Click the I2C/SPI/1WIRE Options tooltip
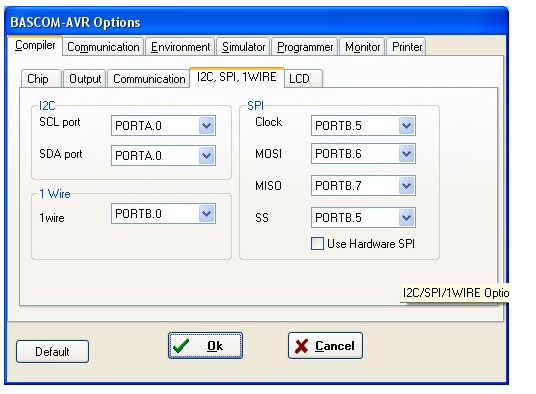The image size is (536, 394). (454, 293)
